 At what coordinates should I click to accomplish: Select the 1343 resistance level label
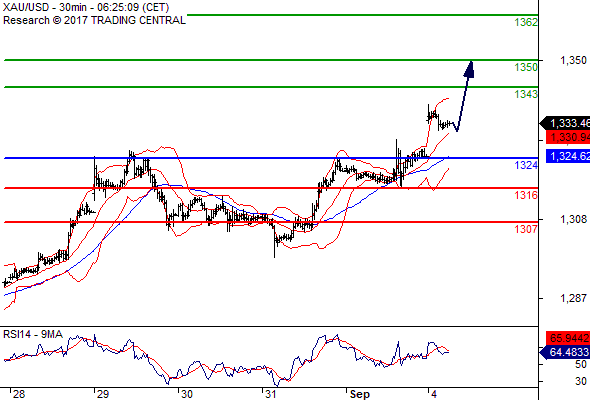click(526, 94)
